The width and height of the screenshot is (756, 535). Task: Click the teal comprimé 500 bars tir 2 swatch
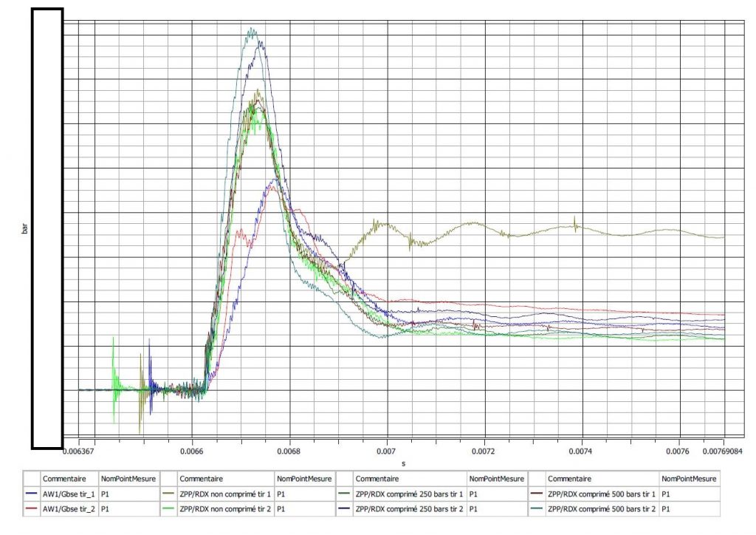[537, 508]
